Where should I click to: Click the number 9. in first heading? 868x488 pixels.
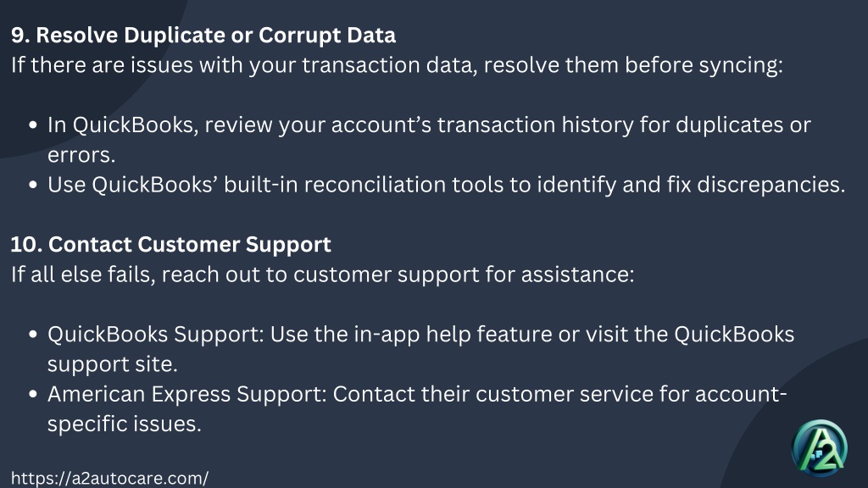tap(20, 36)
